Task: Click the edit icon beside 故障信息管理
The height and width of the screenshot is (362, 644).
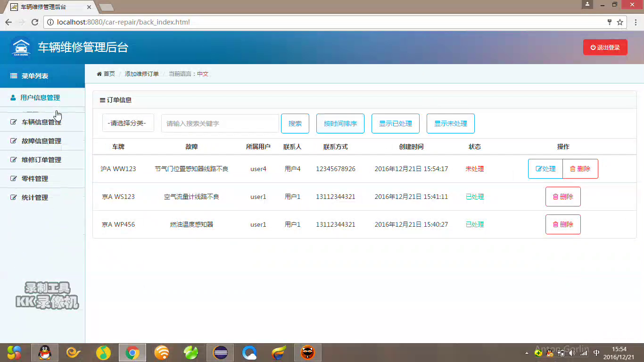Action: [x=14, y=141]
